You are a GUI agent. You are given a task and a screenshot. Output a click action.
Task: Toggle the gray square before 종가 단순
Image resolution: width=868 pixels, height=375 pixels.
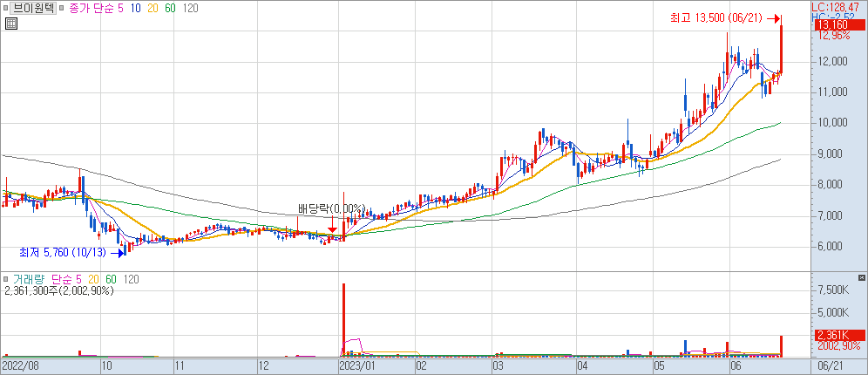60,9
